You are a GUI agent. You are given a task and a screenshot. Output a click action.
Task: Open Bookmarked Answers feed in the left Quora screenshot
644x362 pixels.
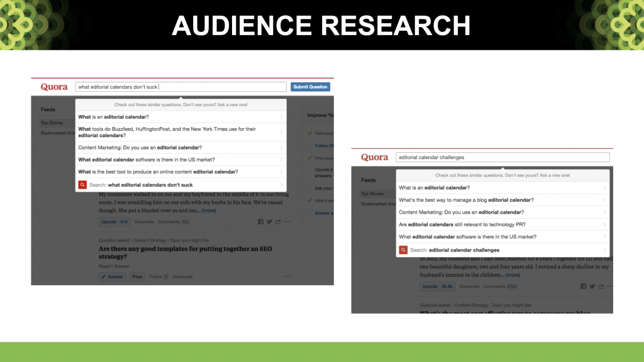[57, 133]
